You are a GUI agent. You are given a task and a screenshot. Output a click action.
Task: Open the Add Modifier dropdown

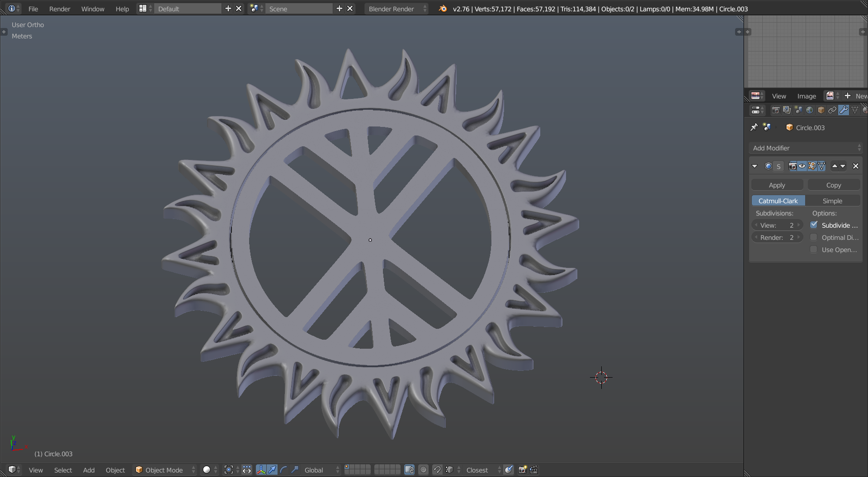[x=806, y=148]
